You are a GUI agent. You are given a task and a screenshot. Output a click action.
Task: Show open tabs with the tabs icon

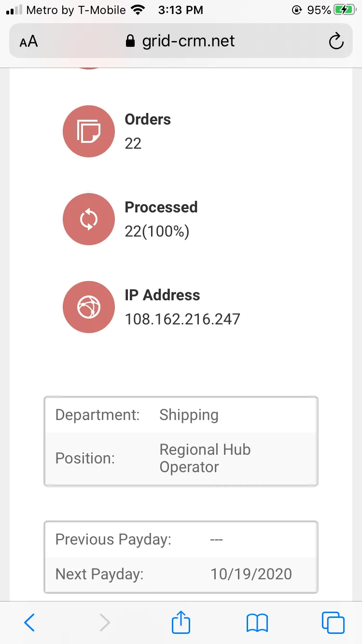(x=333, y=623)
